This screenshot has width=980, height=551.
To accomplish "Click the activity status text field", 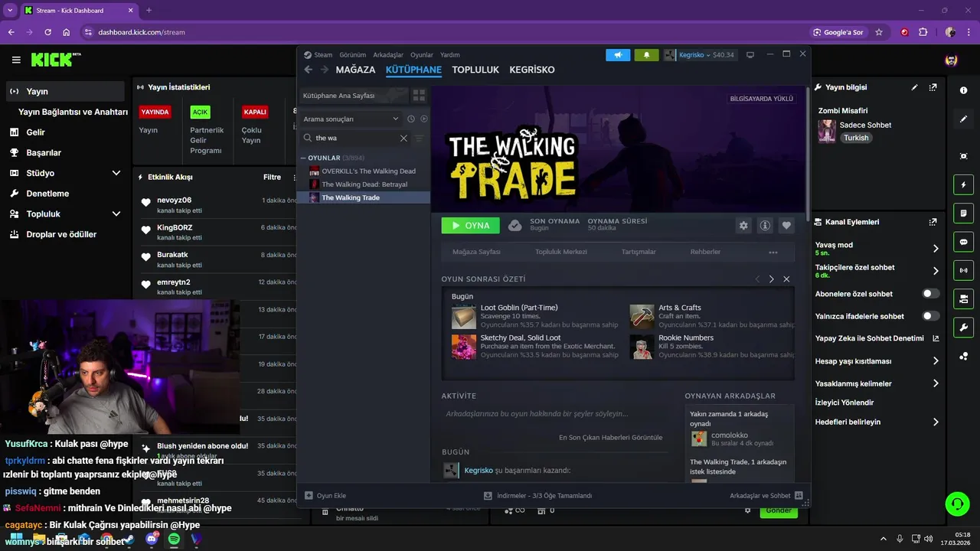I will (x=554, y=414).
